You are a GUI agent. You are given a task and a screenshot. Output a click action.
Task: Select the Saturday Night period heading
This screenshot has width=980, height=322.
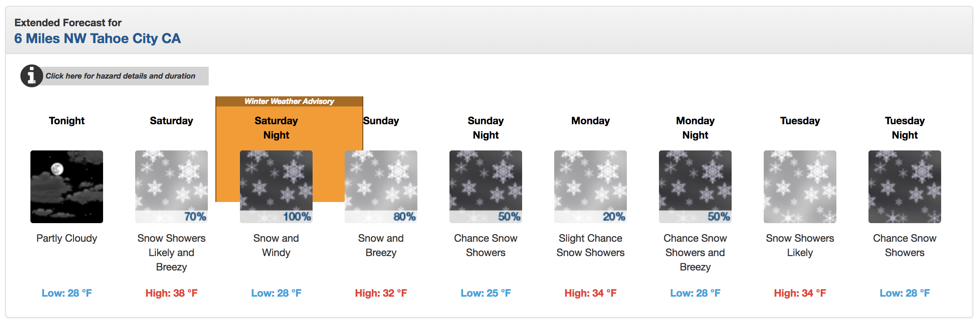(276, 128)
